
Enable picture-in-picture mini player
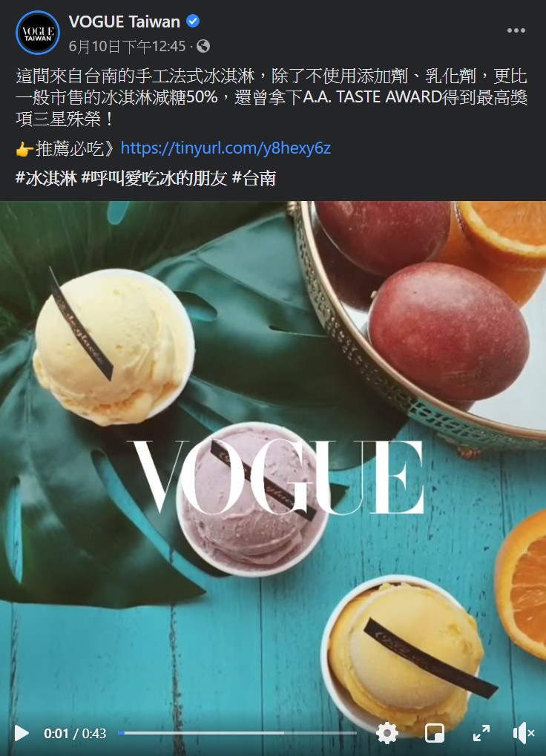pyautogui.click(x=434, y=733)
